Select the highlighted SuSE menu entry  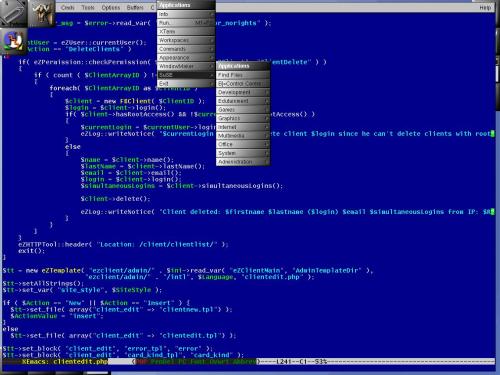(186, 75)
